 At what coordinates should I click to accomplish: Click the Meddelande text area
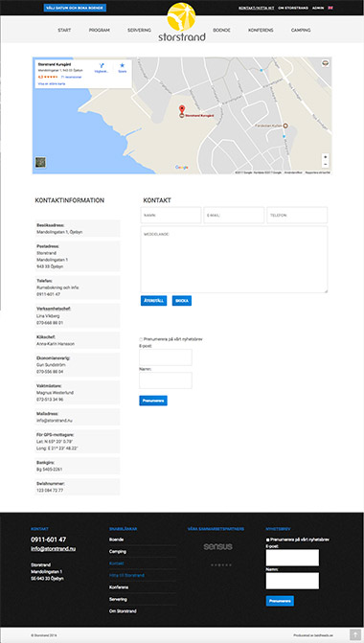pyautogui.click(x=234, y=260)
